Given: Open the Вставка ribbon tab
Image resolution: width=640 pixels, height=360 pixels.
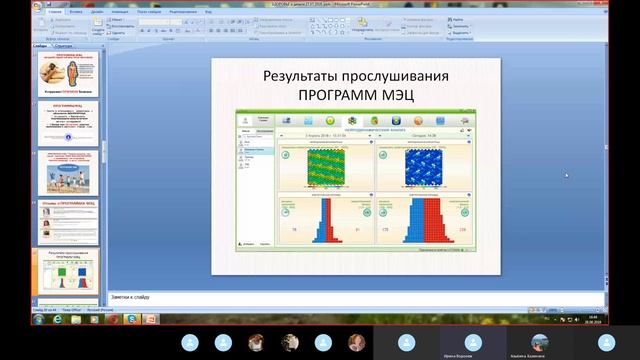Looking at the screenshot, I should click(x=76, y=12).
